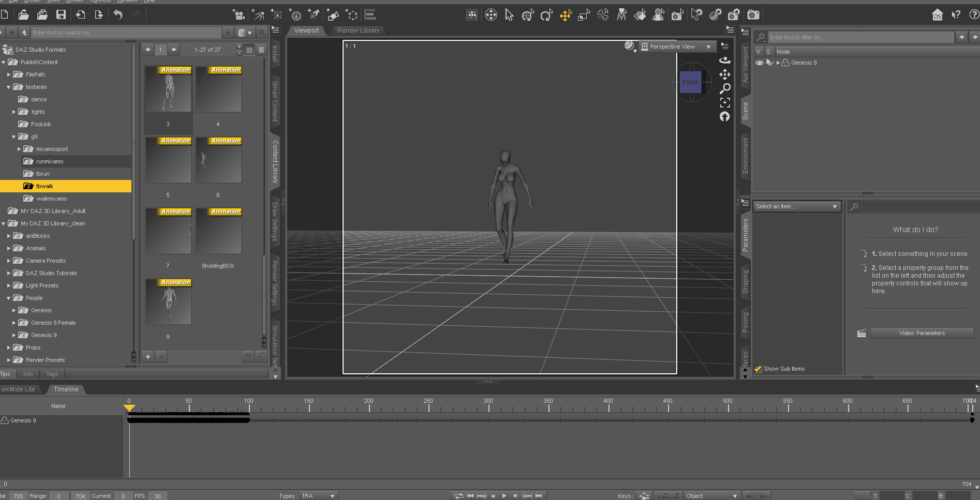Select the animation thumbnail labeled 3
The width and height of the screenshot is (980, 500).
168,89
